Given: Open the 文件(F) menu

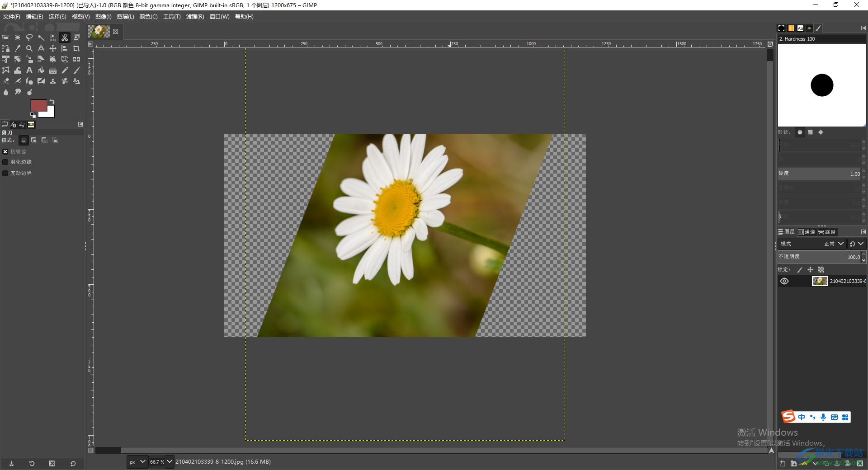Looking at the screenshot, I should (x=12, y=17).
